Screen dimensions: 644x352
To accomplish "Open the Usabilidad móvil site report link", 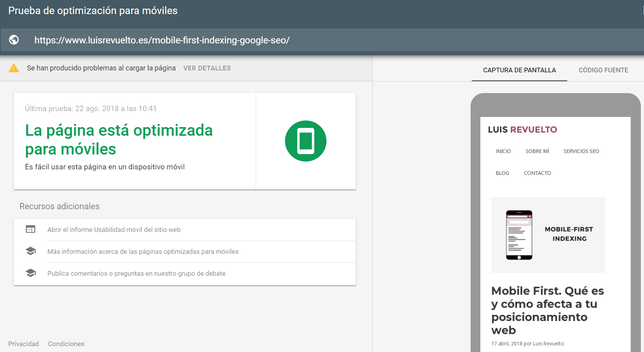I will pos(114,230).
